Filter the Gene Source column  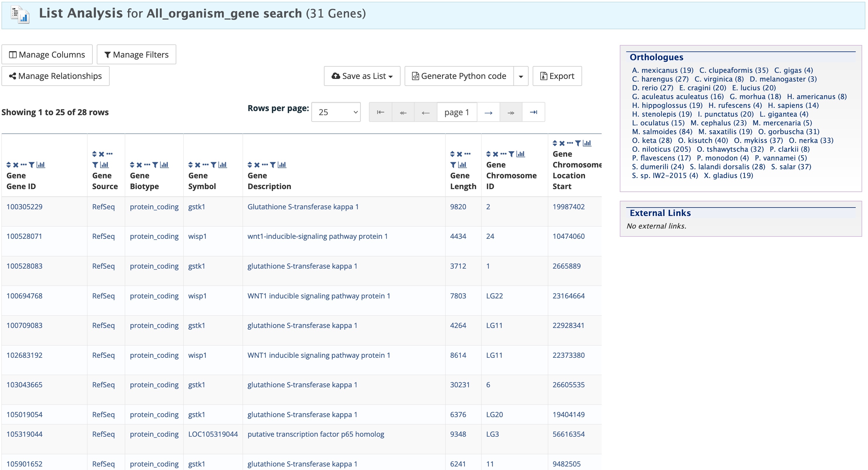pyautogui.click(x=95, y=165)
